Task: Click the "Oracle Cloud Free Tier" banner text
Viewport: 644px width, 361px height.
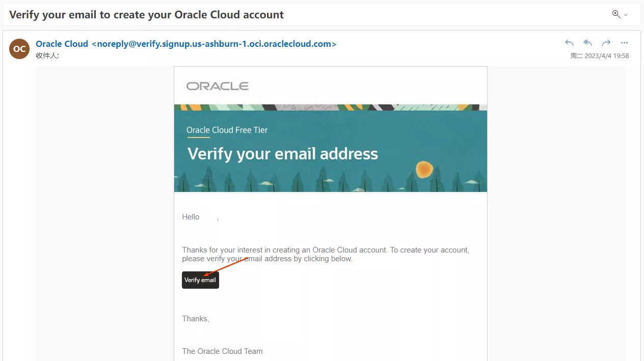Action: click(227, 130)
